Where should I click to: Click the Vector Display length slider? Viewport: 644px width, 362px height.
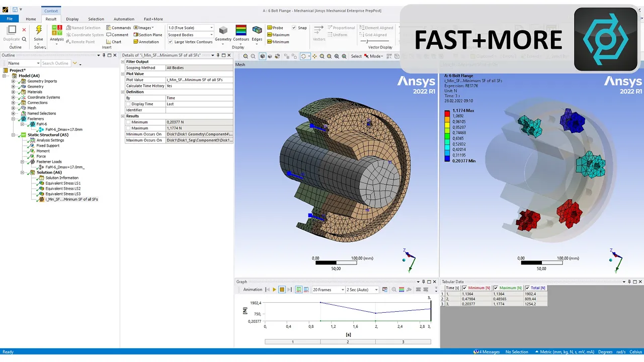pyautogui.click(x=373, y=41)
